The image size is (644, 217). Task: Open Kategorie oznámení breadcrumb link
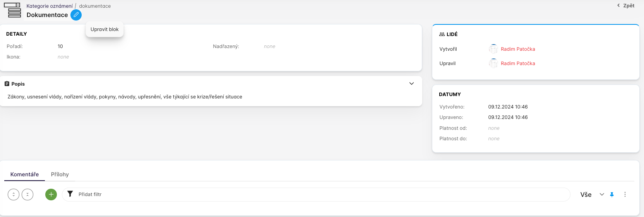tap(50, 6)
